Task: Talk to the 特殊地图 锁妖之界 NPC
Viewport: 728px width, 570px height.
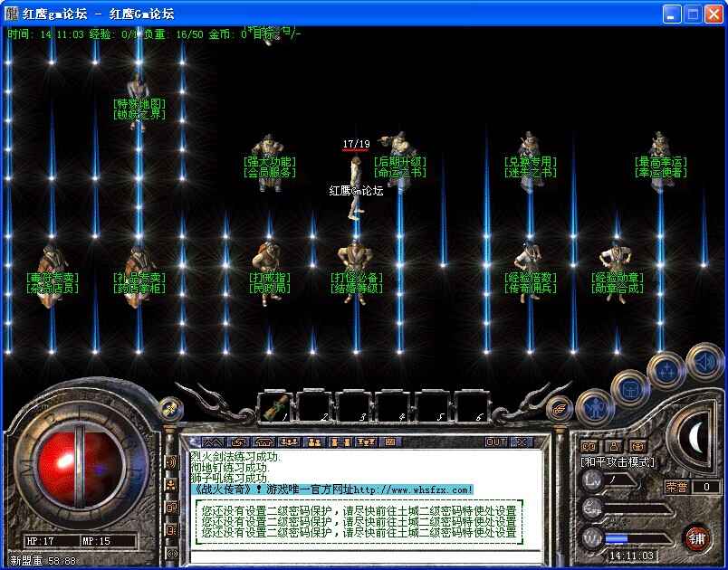Action: [139, 102]
